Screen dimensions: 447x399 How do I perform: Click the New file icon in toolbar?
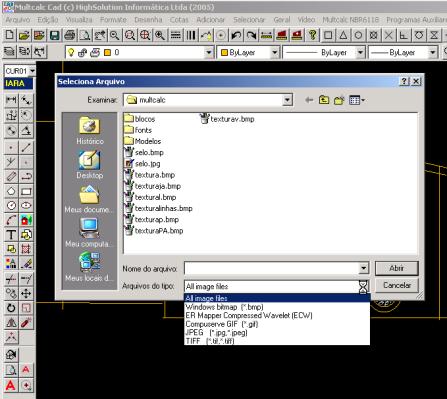[x=10, y=35]
